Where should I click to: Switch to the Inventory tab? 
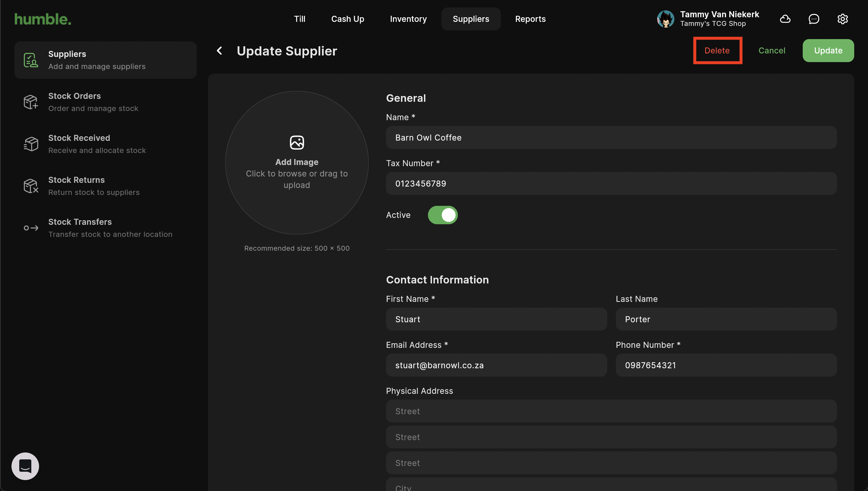(x=408, y=19)
